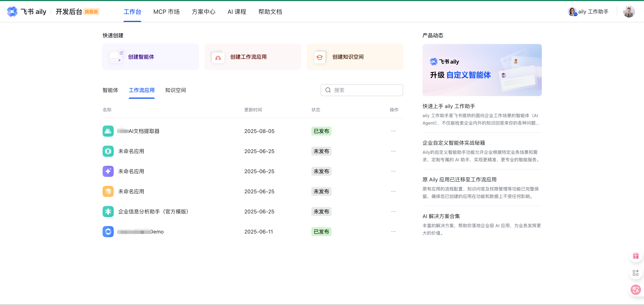Click the grid apps floating button

(635, 273)
